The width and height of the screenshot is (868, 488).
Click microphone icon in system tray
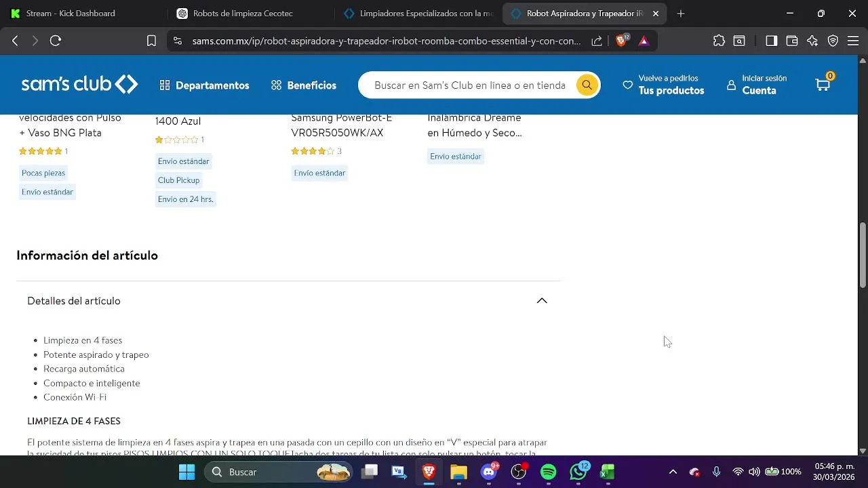716,472
